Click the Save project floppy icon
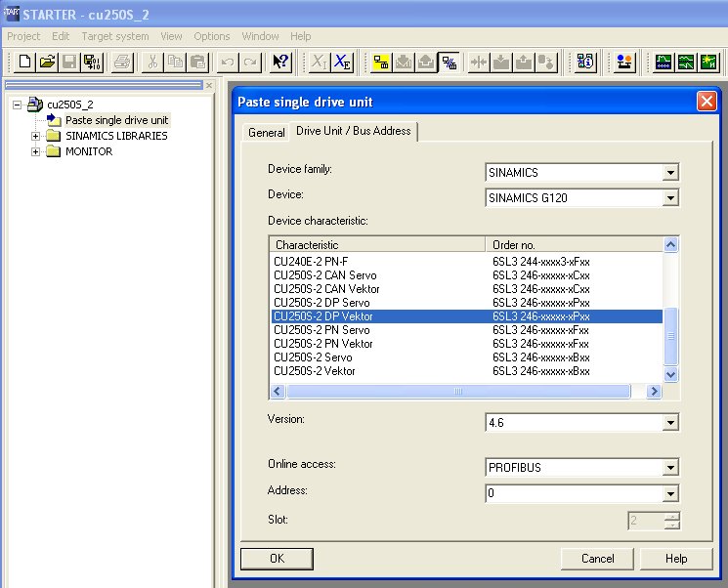Viewport: 728px width, 588px height. coord(69,62)
